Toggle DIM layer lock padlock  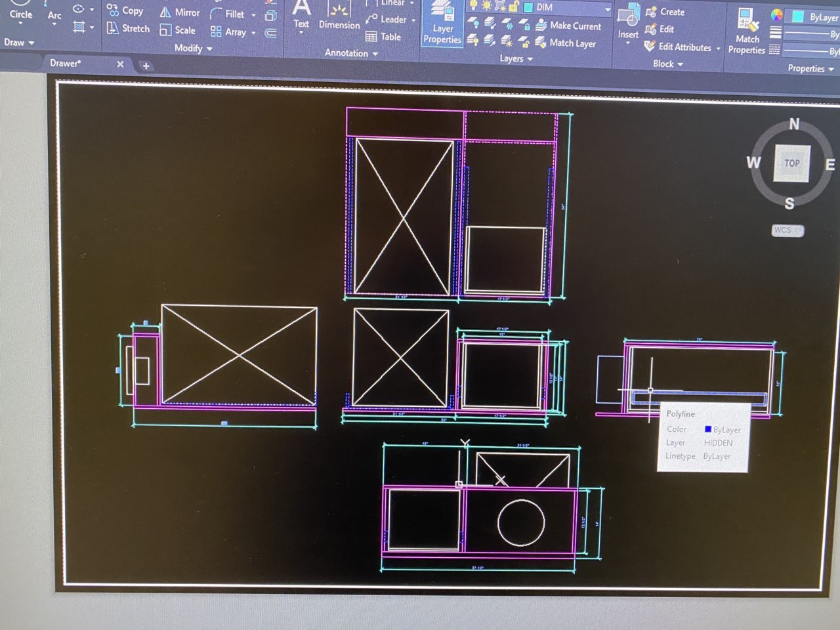coord(514,7)
